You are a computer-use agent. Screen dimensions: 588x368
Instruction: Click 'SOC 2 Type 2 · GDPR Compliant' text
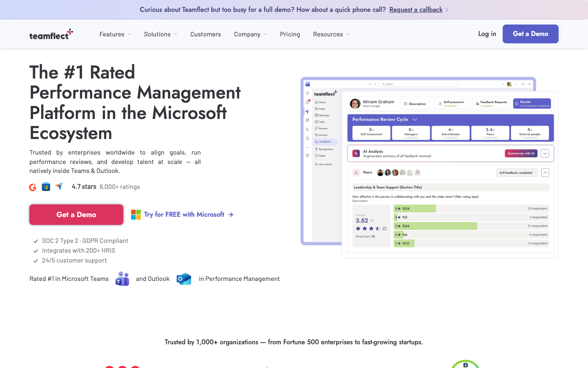85,241
